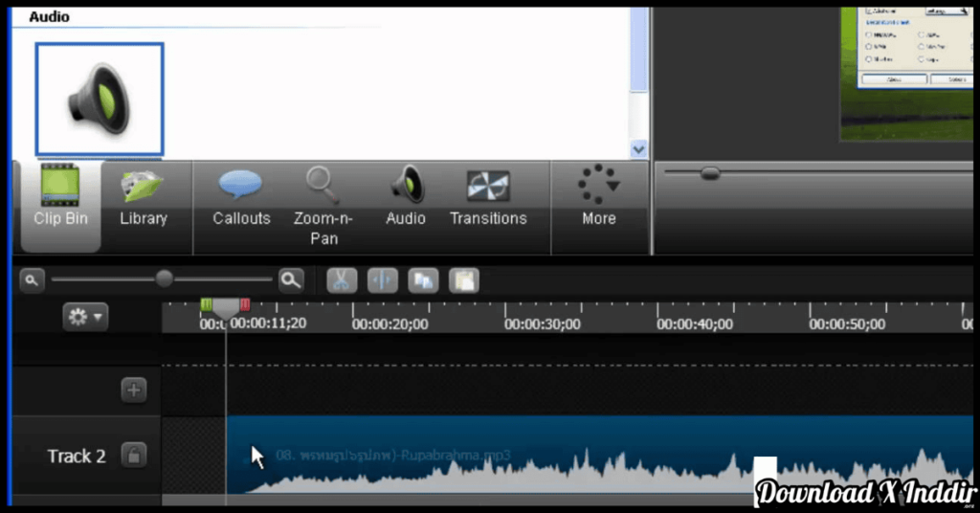
Task: Click the Track 2 label
Action: (77, 457)
